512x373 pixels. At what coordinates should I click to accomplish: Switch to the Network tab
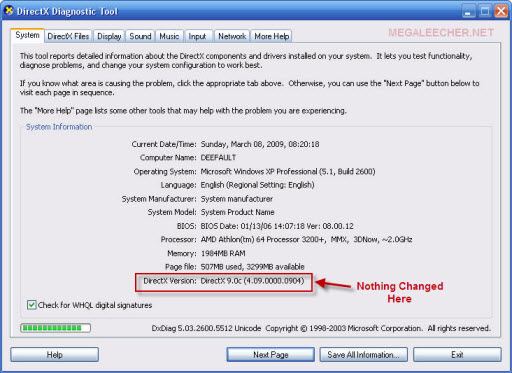232,36
